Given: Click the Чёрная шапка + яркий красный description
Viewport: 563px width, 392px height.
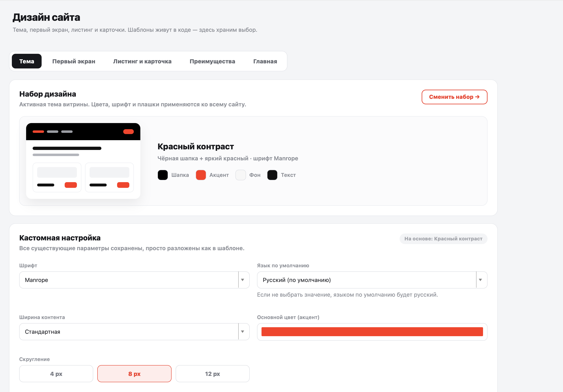Looking at the screenshot, I should click(228, 159).
